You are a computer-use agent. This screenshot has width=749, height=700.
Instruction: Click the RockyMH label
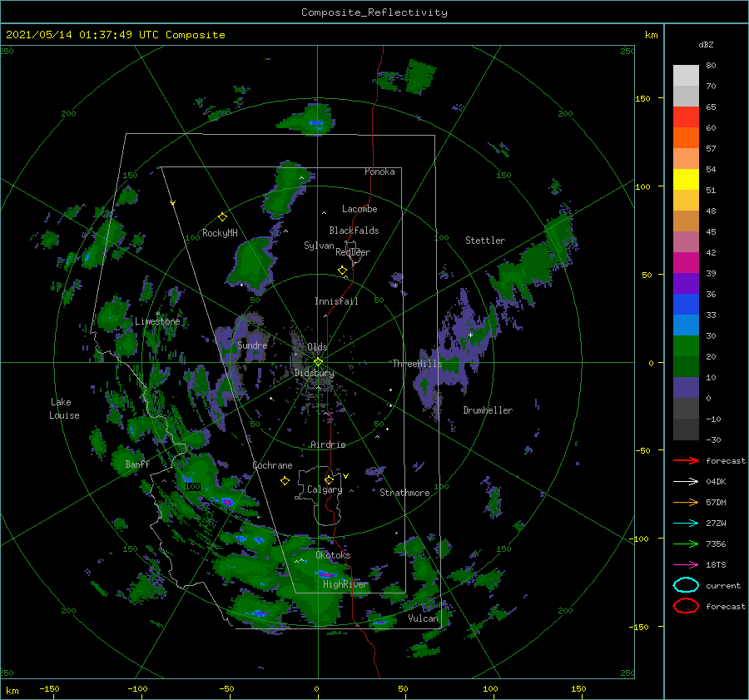(220, 233)
